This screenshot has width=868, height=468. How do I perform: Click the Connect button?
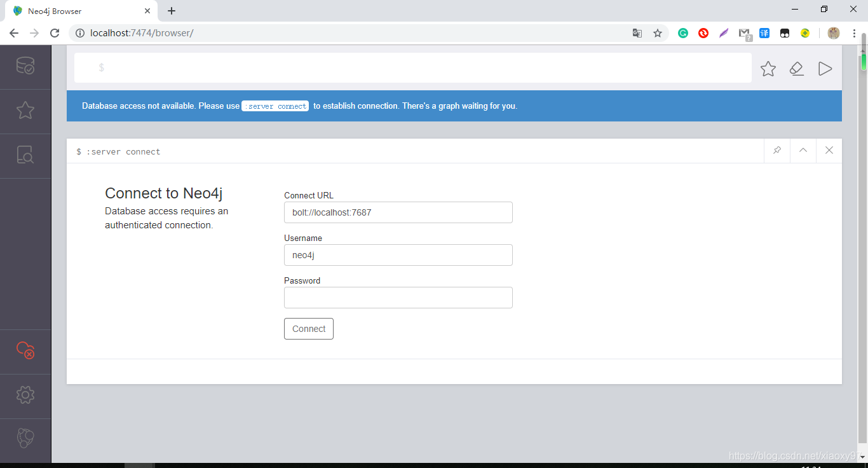(x=309, y=329)
